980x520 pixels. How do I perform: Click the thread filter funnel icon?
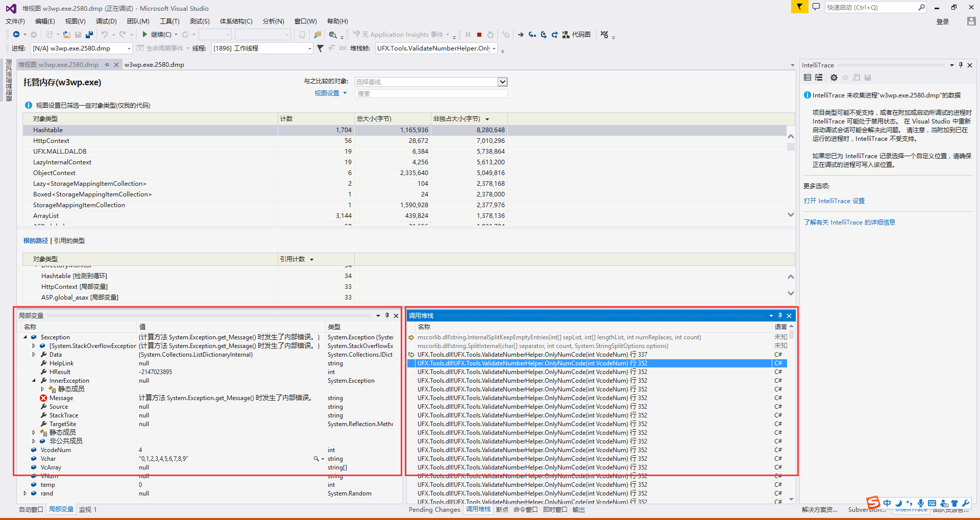coord(320,48)
